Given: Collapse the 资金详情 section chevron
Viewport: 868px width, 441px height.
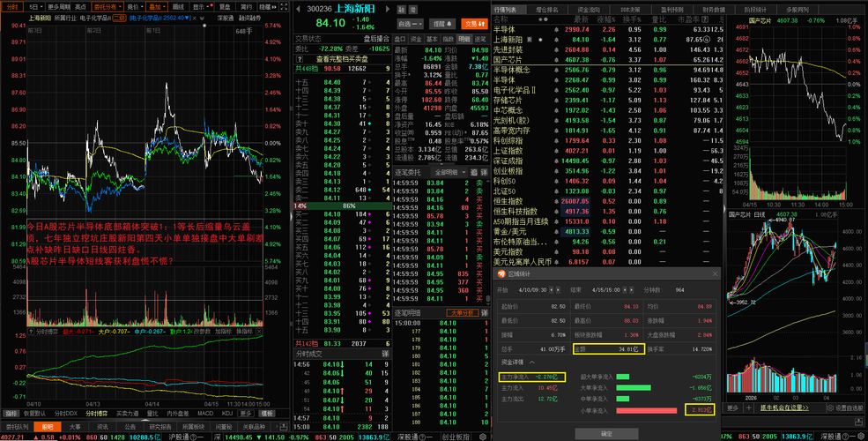Looking at the screenshot, I should tap(531, 363).
